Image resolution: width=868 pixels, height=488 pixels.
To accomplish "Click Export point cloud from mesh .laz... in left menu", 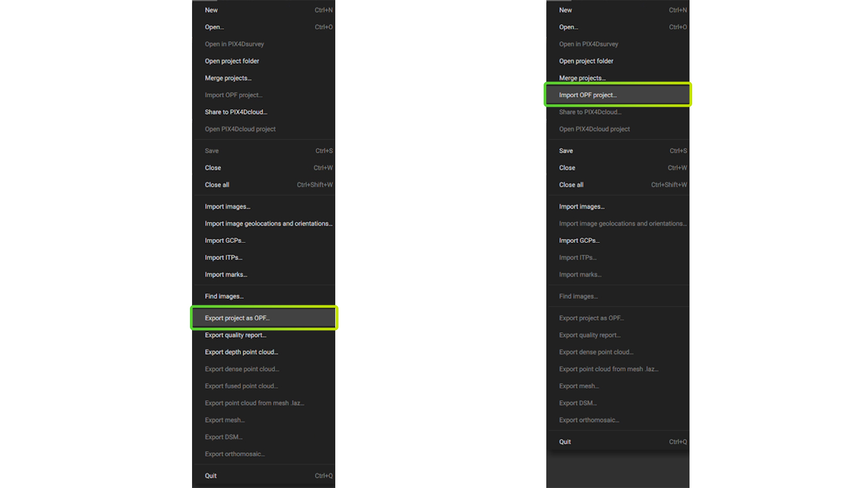I will coord(264,403).
